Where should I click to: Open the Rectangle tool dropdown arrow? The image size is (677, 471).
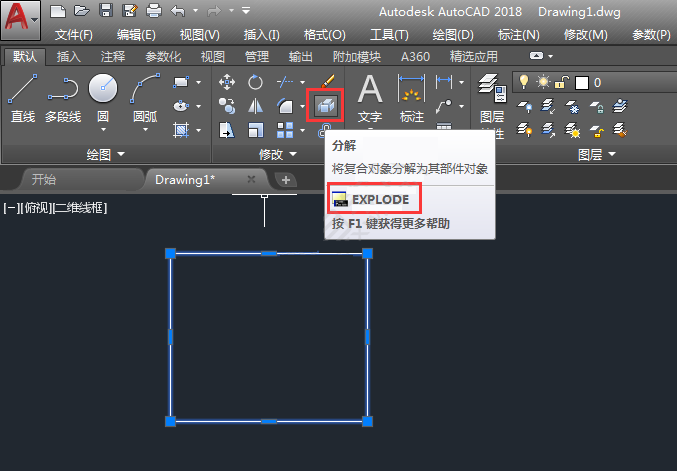pos(199,82)
